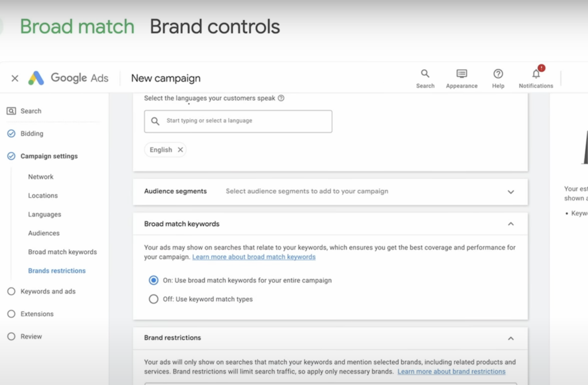The width and height of the screenshot is (588, 385).
Task: Select On: Use broad match keywords
Action: (153, 280)
